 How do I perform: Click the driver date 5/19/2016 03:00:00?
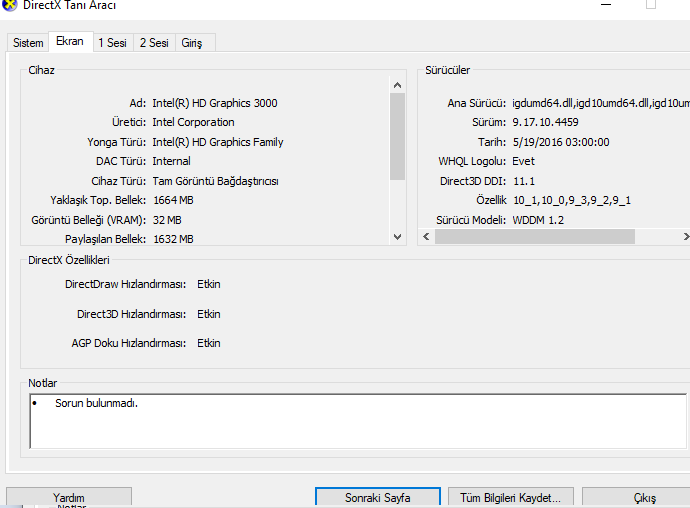click(561, 142)
